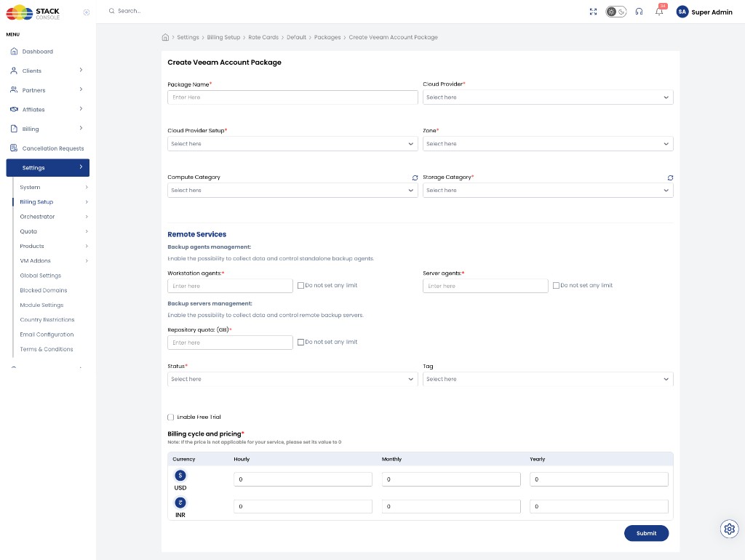This screenshot has width=745, height=560.
Task: Open Settings in the sidebar menu
Action: pos(47,168)
